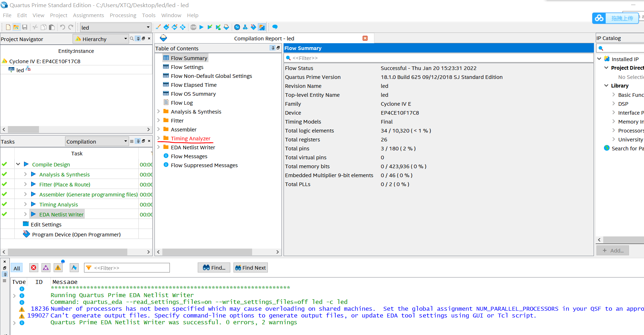
Task: Click the Find Next button
Action: pyautogui.click(x=250, y=267)
